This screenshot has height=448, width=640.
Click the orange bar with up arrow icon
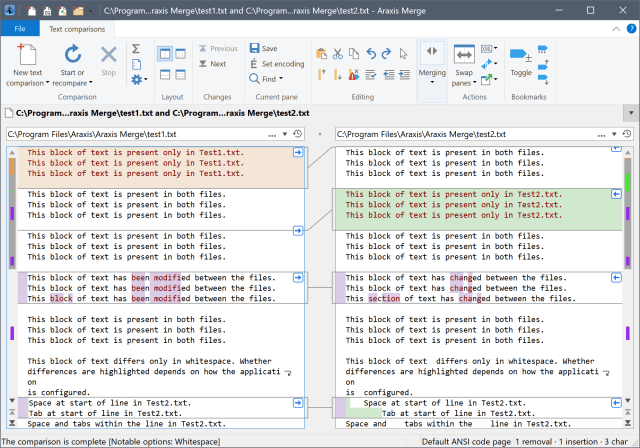click(x=322, y=75)
